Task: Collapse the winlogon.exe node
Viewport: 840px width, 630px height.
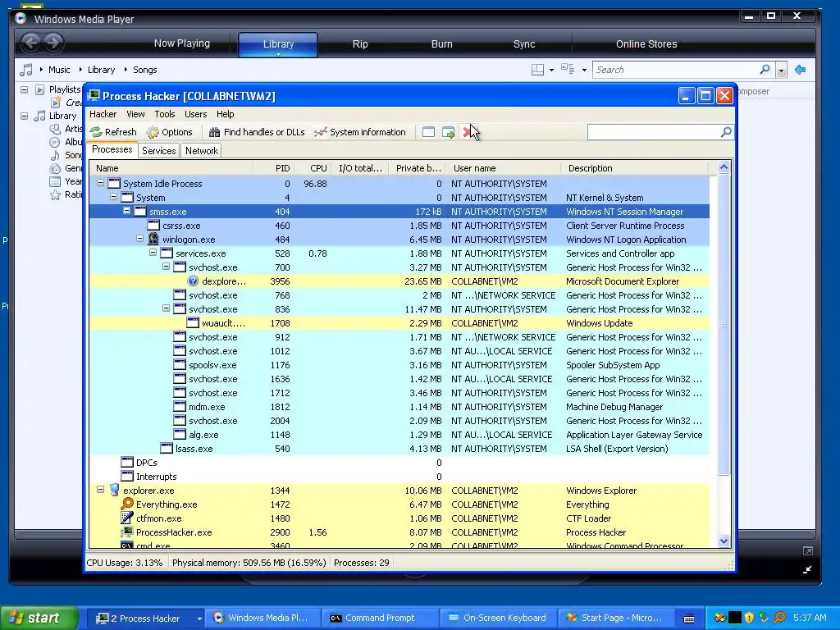Action: [139, 239]
